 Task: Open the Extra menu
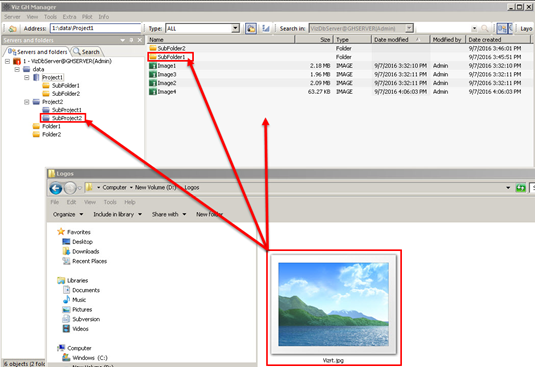point(69,17)
